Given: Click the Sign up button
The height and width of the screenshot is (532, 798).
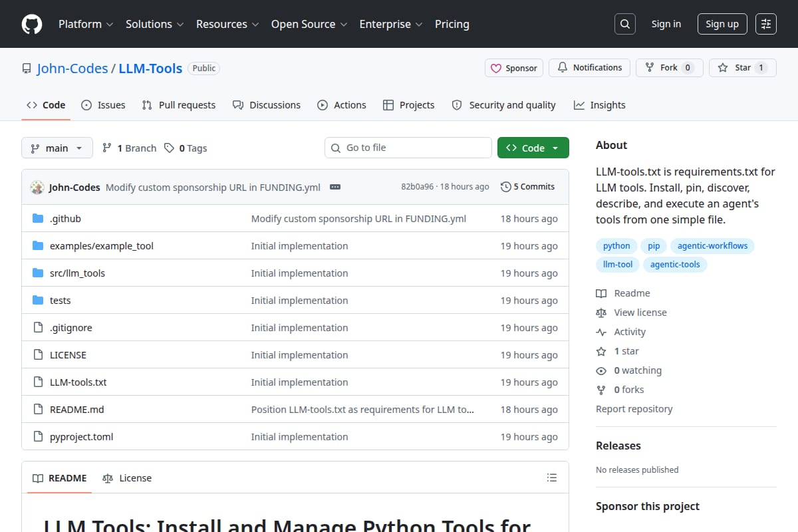Looking at the screenshot, I should [x=722, y=24].
